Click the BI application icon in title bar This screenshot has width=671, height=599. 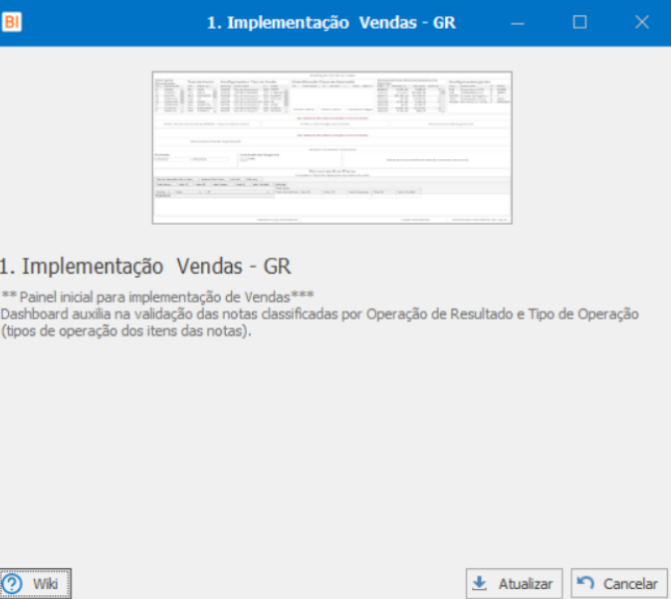coord(12,22)
